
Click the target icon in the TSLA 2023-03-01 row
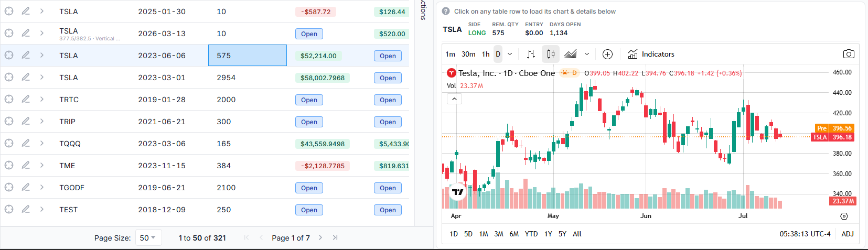pos(9,77)
